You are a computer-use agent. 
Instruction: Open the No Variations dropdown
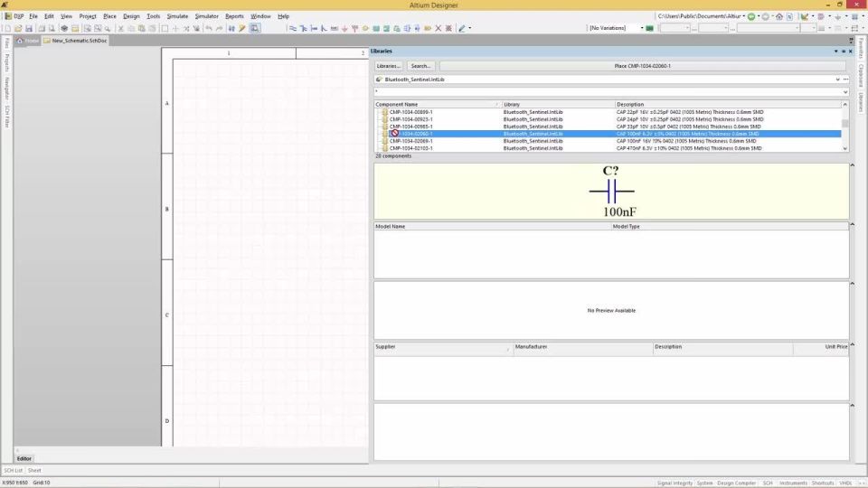pyautogui.click(x=642, y=28)
